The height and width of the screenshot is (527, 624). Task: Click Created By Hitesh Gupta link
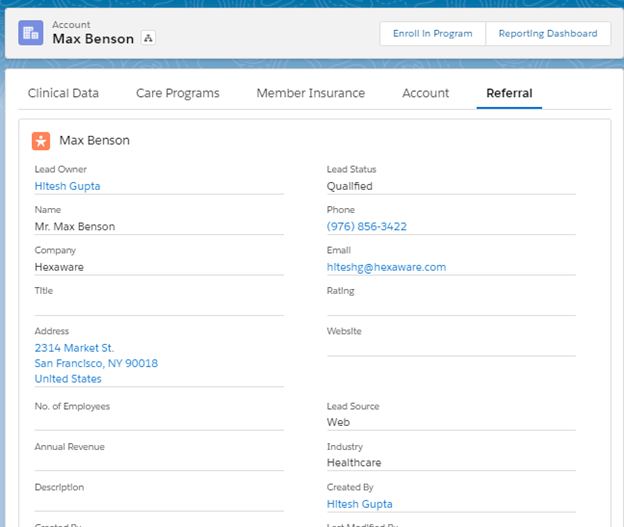[359, 504]
